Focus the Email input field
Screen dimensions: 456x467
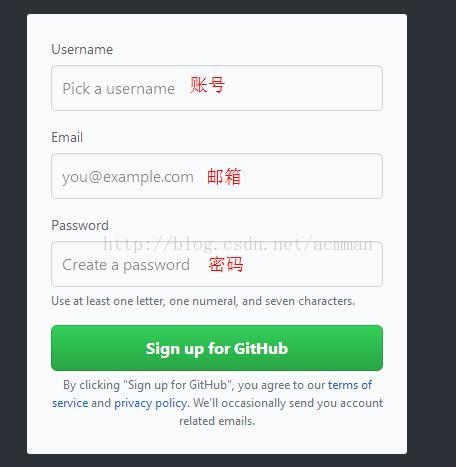tap(217, 176)
